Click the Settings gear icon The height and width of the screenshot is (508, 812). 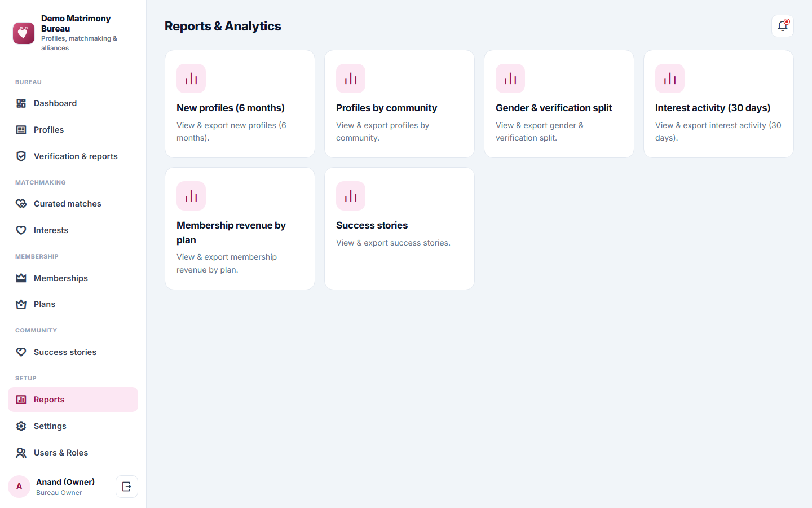(x=21, y=426)
